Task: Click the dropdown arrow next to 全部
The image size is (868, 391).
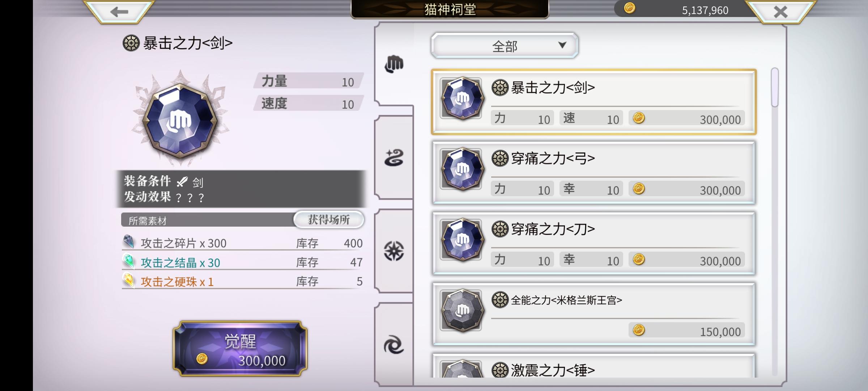Action: (x=562, y=45)
